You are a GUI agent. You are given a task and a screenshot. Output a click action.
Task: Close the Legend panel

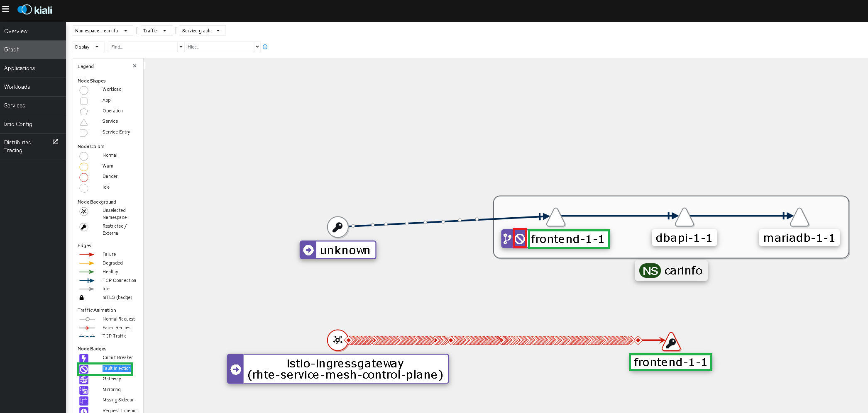[x=134, y=66]
